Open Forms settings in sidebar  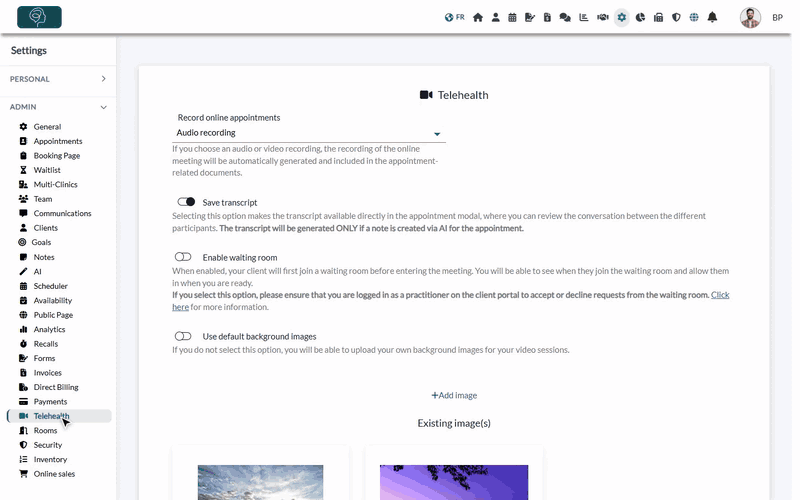44,358
